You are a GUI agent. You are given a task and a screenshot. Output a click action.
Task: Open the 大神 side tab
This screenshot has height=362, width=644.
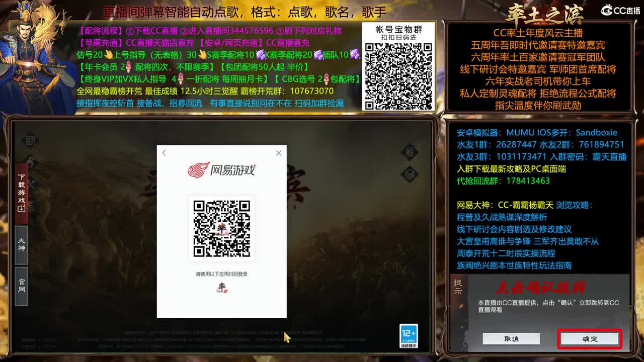click(21, 245)
